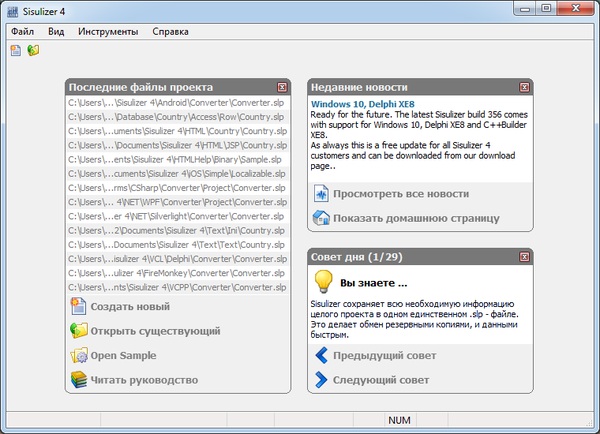
Task: Open the Справка menu
Action: click(170, 32)
